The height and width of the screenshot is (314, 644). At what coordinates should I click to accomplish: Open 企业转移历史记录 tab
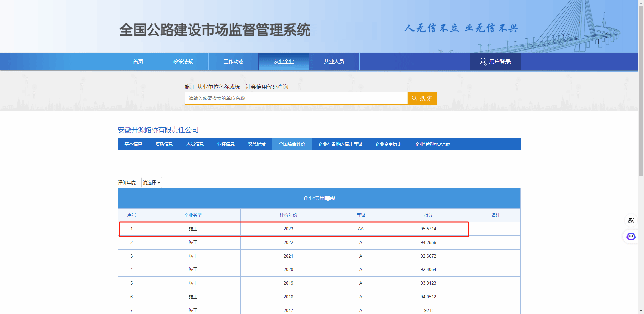click(x=432, y=144)
